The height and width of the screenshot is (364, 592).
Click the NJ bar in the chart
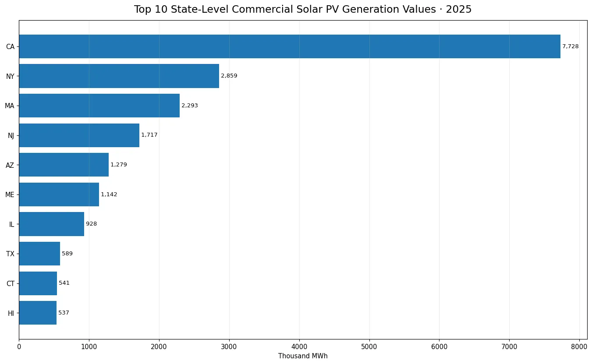tap(79, 135)
